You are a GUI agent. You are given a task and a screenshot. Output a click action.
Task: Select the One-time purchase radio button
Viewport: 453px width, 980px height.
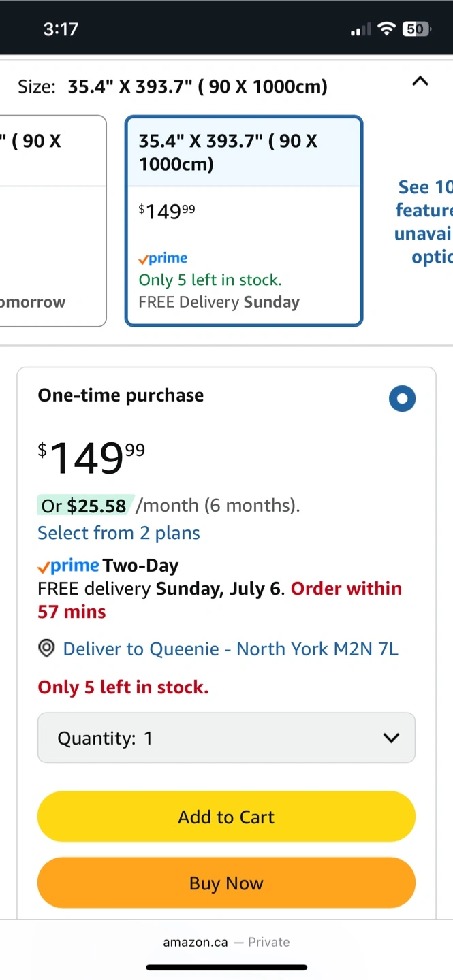pos(402,399)
